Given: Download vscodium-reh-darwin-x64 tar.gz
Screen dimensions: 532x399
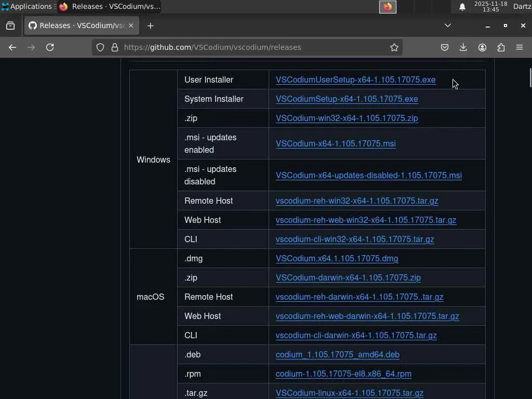Looking at the screenshot, I should tap(360, 297).
